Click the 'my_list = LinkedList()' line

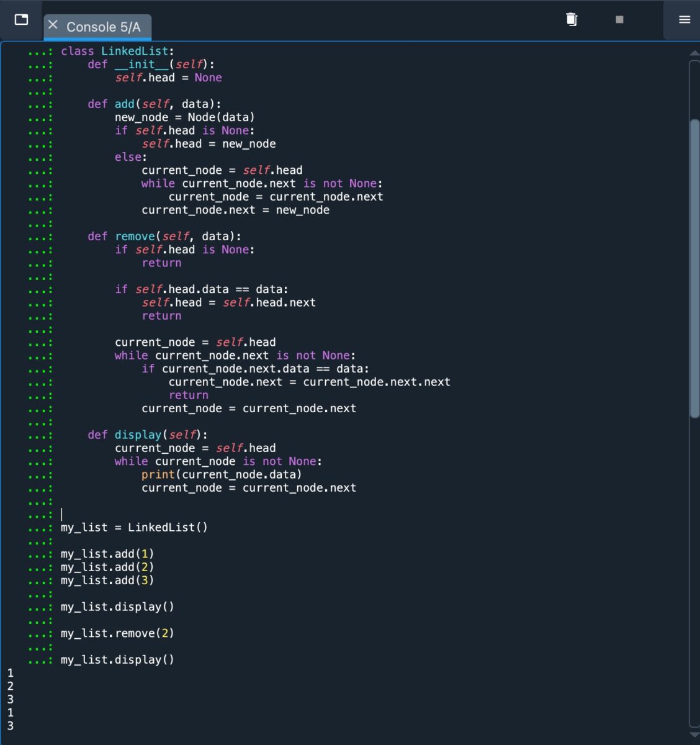[x=134, y=528]
